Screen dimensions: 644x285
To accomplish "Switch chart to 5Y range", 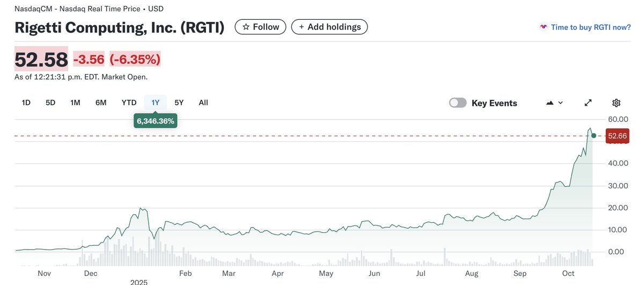I will tap(179, 103).
